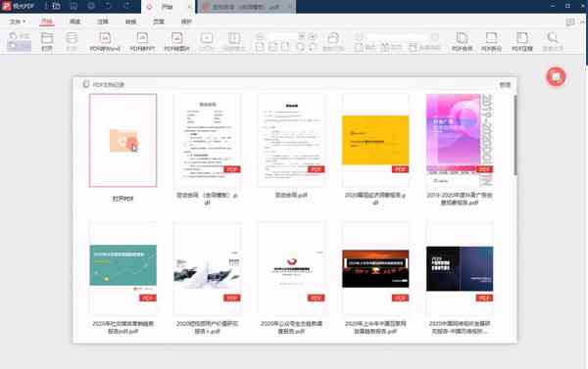Open 劳动合同（合同模板）.pdf thumbnail

[x=207, y=140]
